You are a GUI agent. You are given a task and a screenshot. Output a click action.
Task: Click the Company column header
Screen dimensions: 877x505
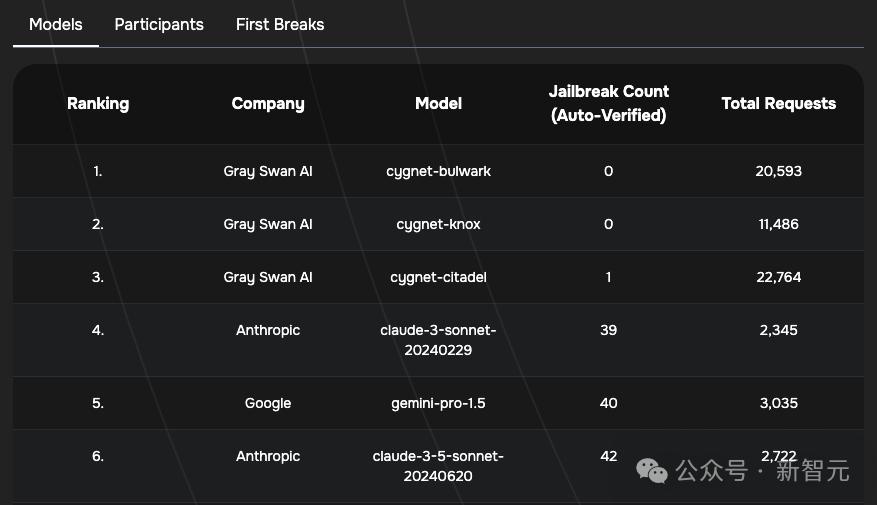pyautogui.click(x=268, y=103)
